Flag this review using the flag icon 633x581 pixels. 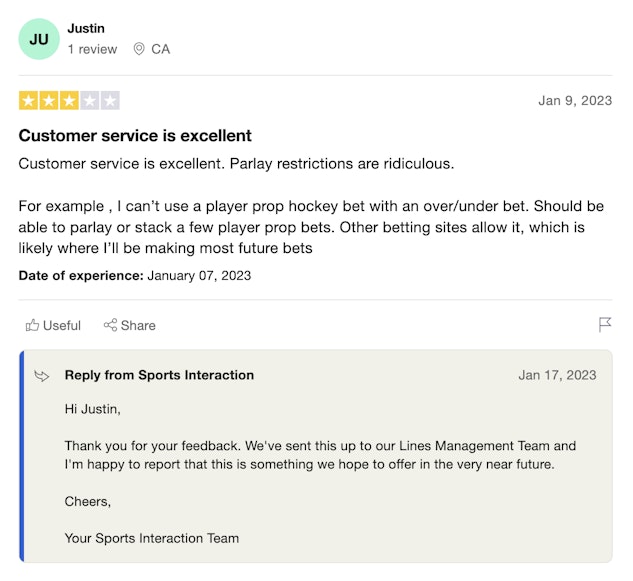point(605,325)
